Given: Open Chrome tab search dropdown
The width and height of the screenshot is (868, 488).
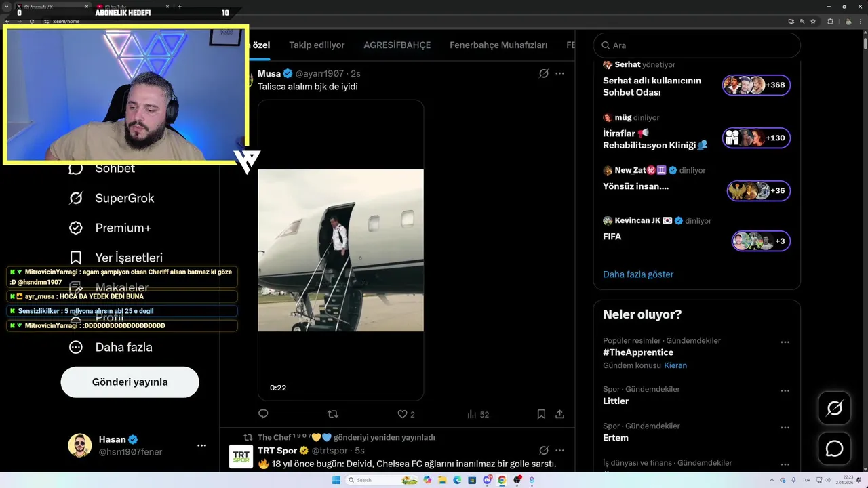Looking at the screenshot, I should point(7,7).
